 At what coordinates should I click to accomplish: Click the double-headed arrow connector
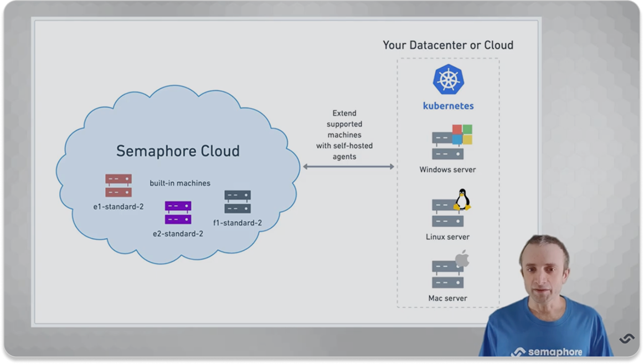click(x=348, y=167)
